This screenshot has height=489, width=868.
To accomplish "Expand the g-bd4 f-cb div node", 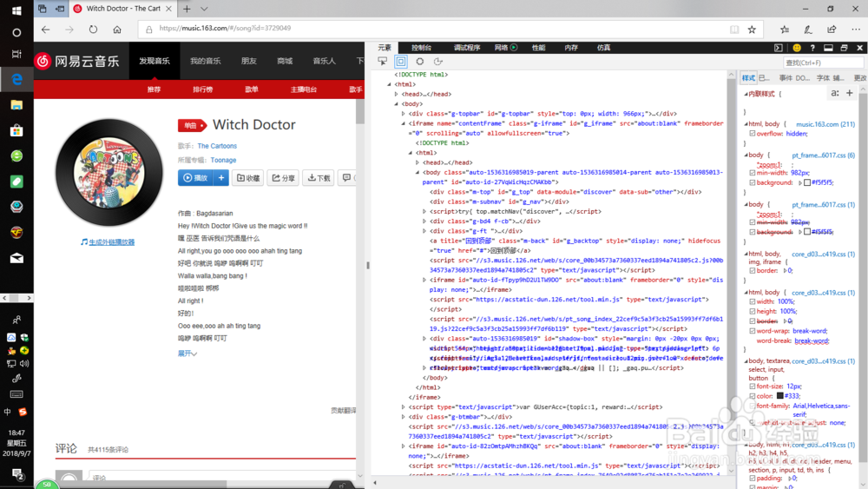I will pos(424,221).
